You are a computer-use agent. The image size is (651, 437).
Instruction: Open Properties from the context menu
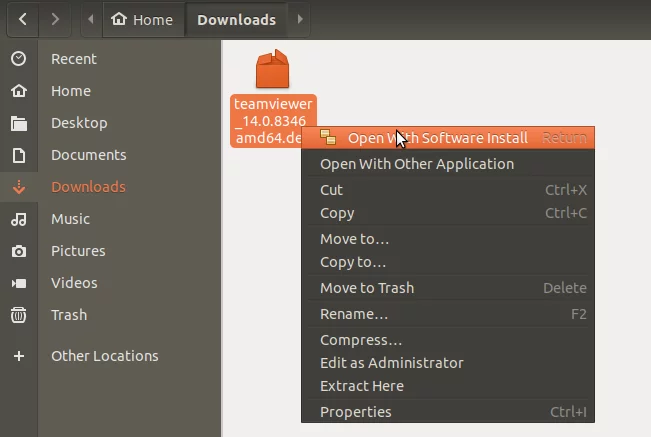[448, 412]
